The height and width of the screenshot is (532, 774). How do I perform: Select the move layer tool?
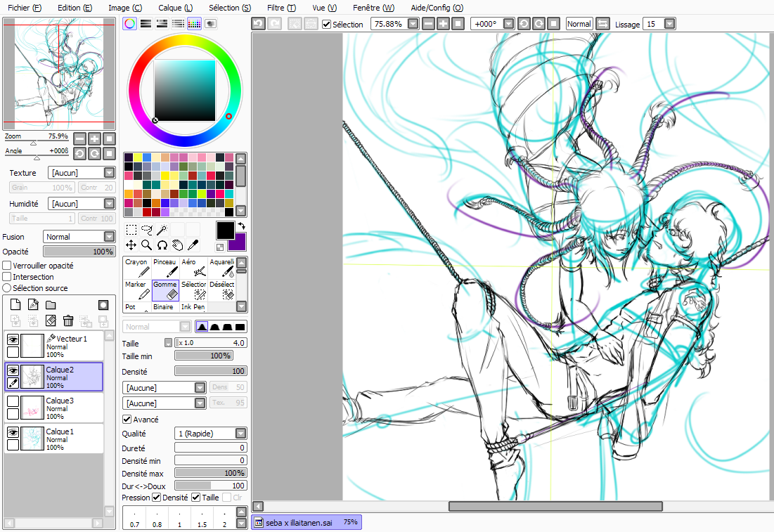click(x=131, y=245)
